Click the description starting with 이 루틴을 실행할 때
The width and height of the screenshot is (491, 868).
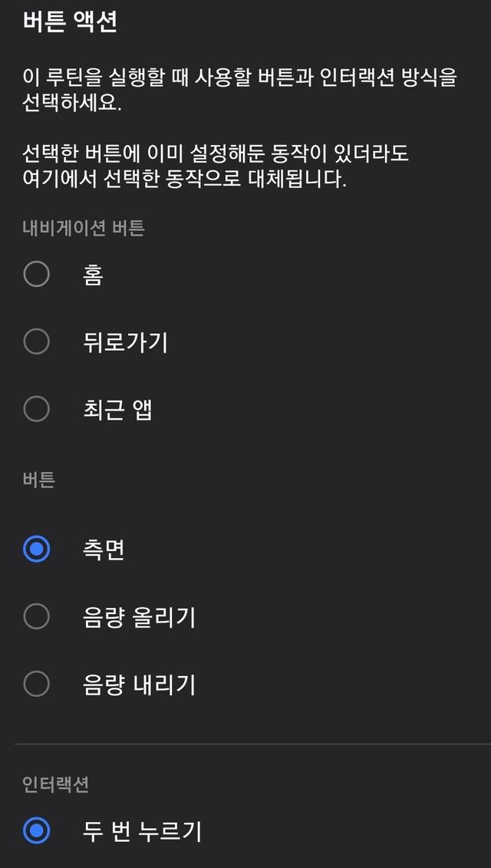tap(239, 90)
